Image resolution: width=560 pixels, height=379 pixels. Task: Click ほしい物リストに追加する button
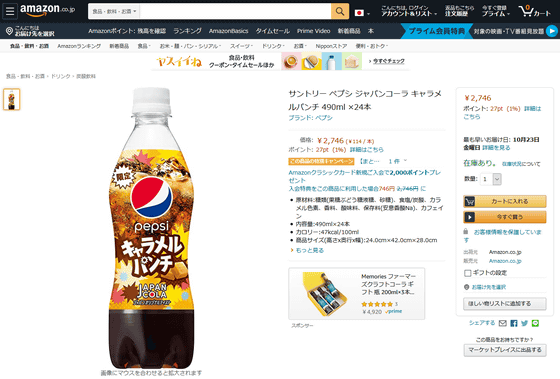(505, 304)
